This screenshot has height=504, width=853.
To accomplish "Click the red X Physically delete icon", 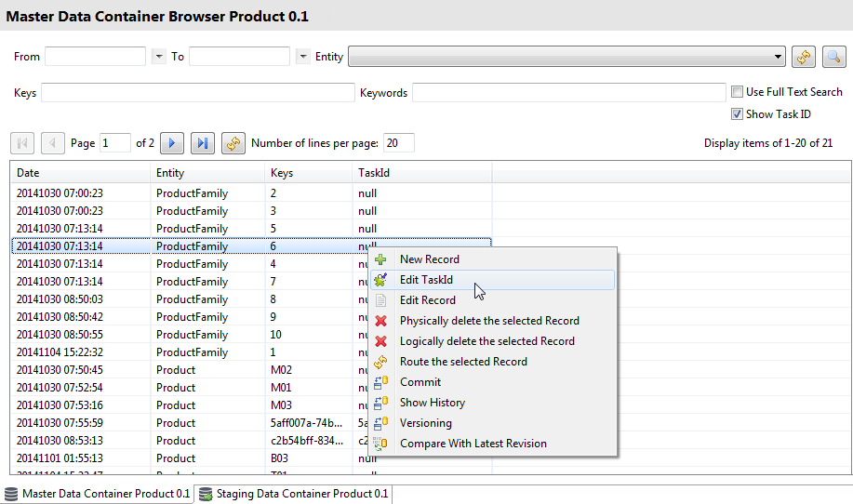I will (380, 321).
